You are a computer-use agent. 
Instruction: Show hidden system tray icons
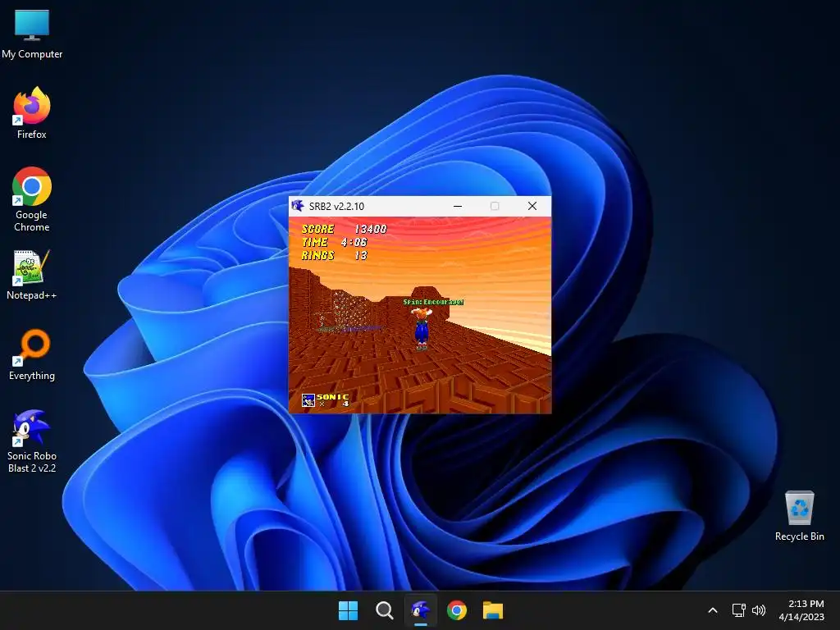coord(713,610)
